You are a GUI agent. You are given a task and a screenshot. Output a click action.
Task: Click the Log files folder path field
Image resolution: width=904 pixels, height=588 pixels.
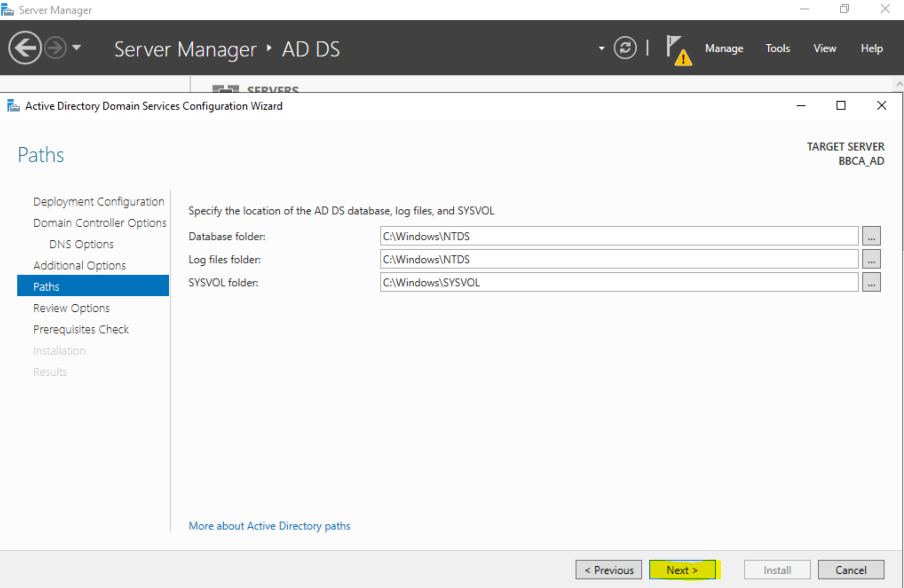(619, 260)
